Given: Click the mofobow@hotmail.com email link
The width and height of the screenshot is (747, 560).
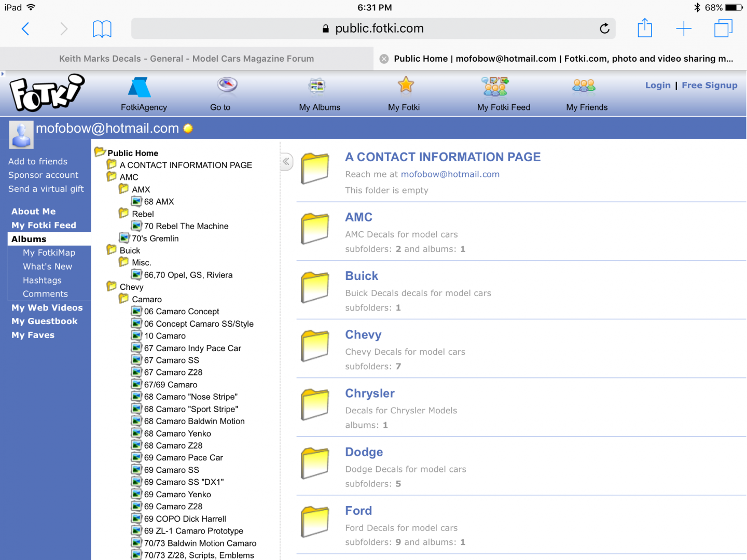Looking at the screenshot, I should (x=450, y=174).
